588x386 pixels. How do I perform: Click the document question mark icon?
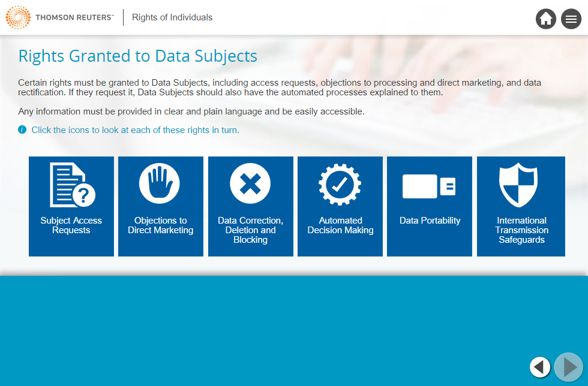(x=71, y=185)
